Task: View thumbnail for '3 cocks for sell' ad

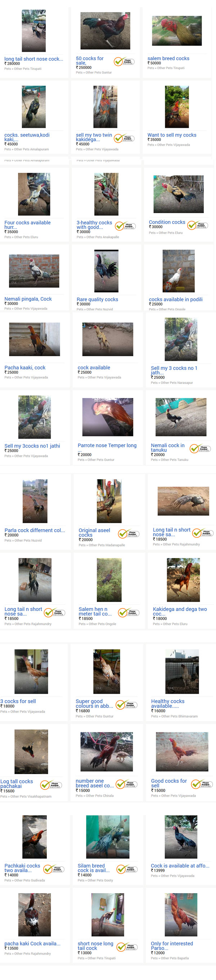Action: 31,671
